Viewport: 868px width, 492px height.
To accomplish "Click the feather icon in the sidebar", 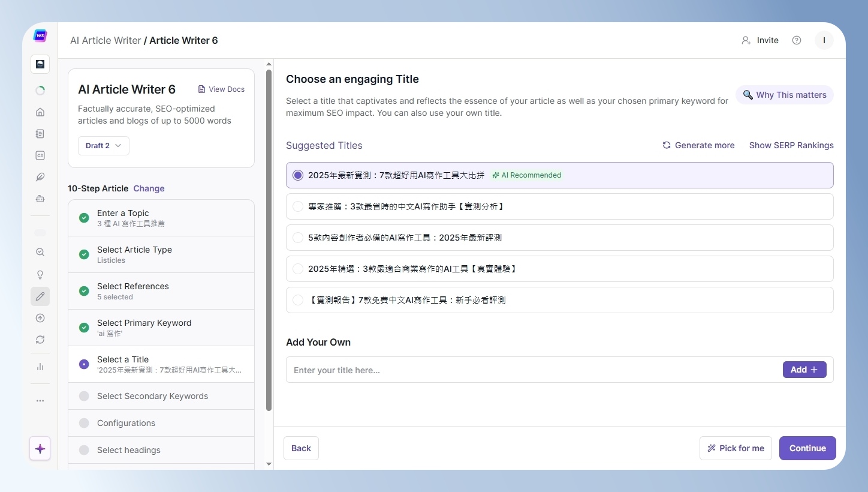I will (40, 177).
